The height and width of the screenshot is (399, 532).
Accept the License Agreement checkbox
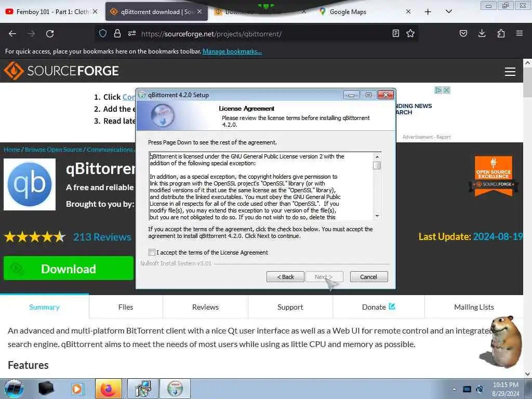pos(152,252)
